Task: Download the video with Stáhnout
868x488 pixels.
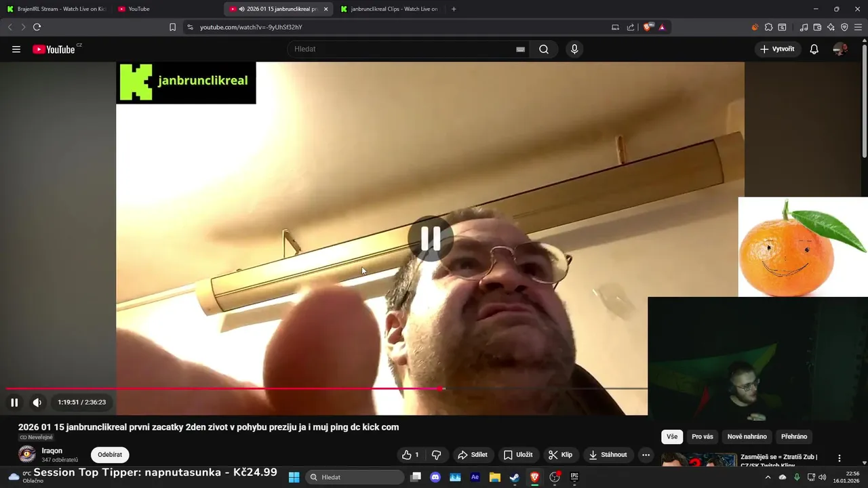Action: 608,455
